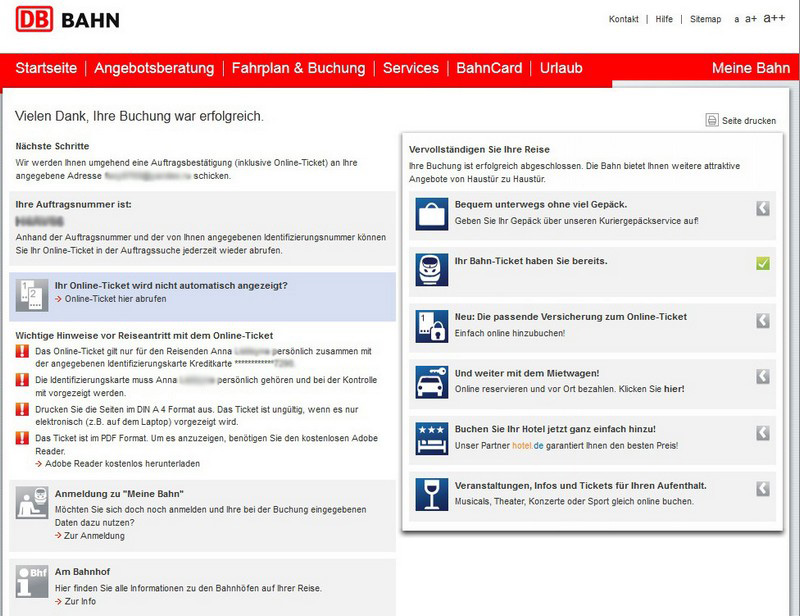This screenshot has width=800, height=616.
Task: Open the hotel bed icon
Action: [x=432, y=438]
